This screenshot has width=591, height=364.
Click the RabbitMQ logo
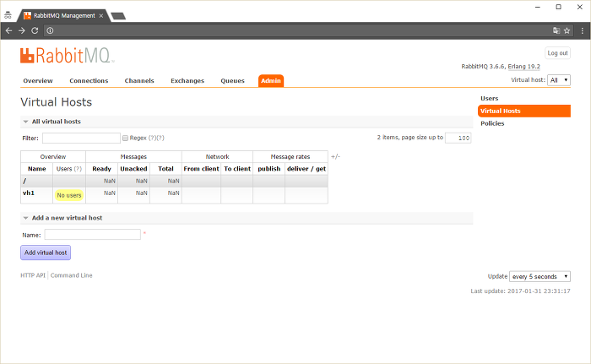pyautogui.click(x=67, y=56)
